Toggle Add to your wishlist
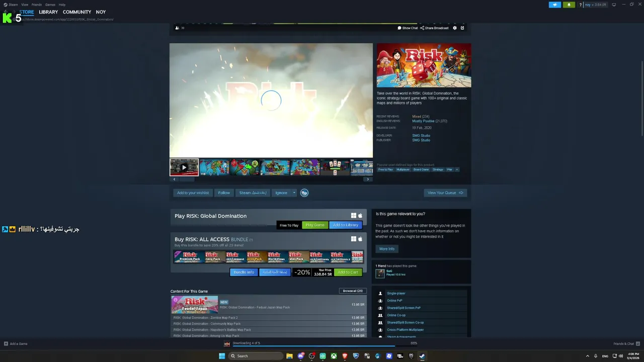Viewport: 644px width, 362px height. pos(193,193)
